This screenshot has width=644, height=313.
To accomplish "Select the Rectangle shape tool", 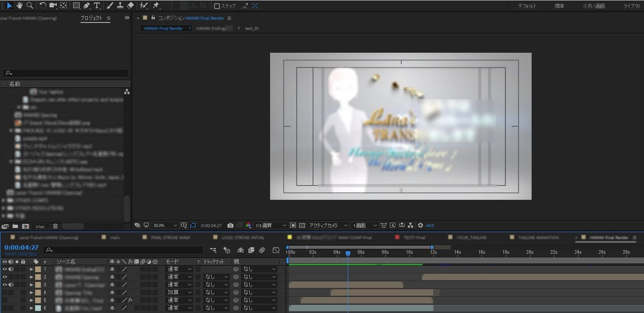I will click(76, 5).
